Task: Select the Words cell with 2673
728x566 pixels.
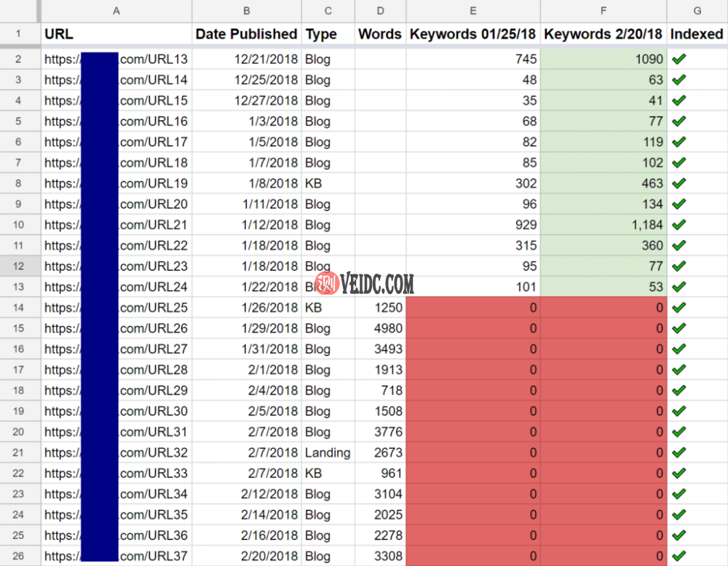Action: point(380,453)
